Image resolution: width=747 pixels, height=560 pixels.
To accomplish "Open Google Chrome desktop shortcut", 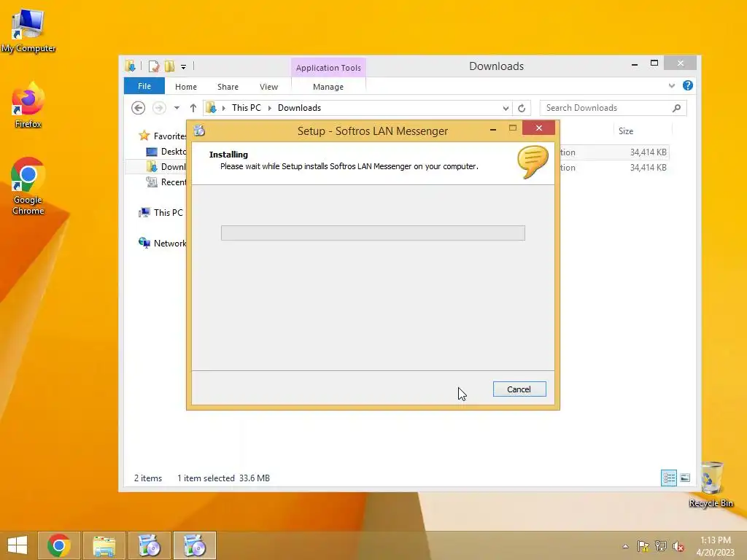I will pyautogui.click(x=28, y=186).
